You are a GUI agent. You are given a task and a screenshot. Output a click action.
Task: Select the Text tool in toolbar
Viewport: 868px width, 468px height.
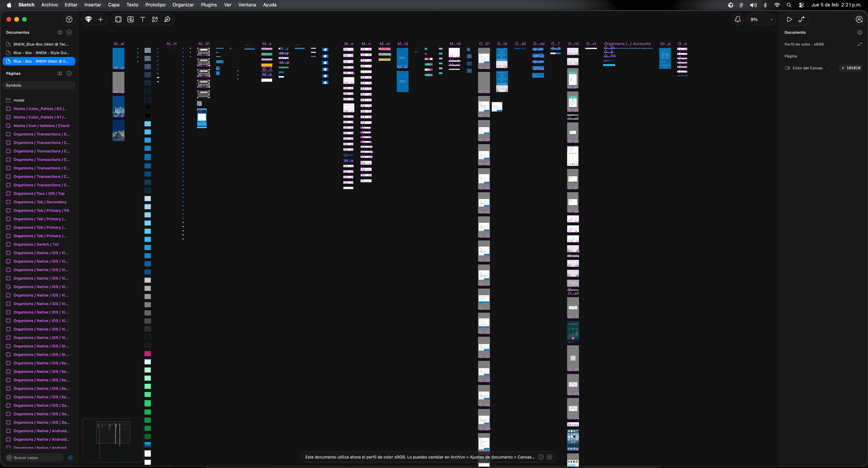click(x=143, y=19)
